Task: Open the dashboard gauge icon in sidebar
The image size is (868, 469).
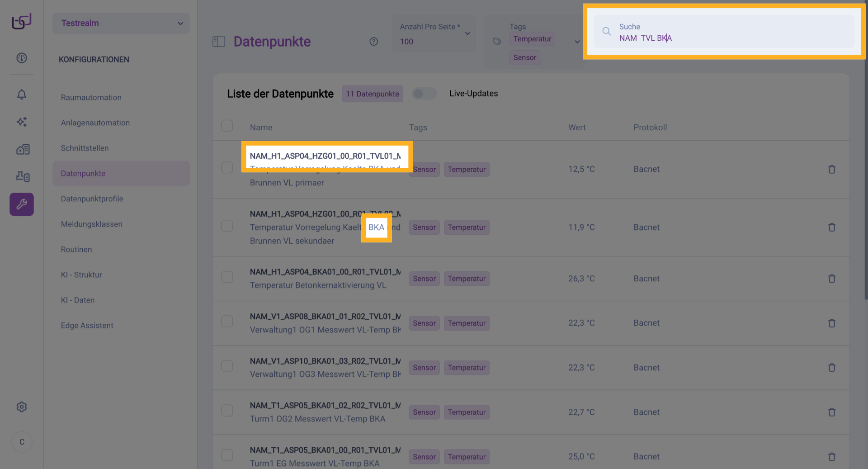Action: point(22,58)
